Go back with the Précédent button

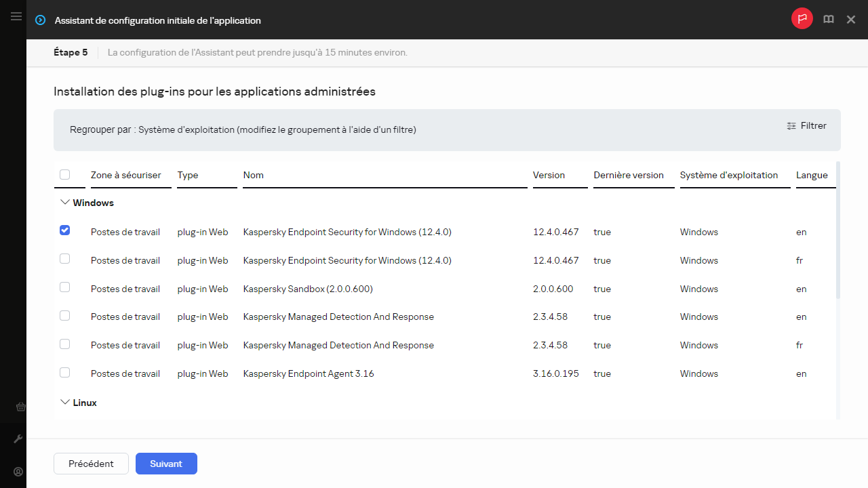point(91,464)
